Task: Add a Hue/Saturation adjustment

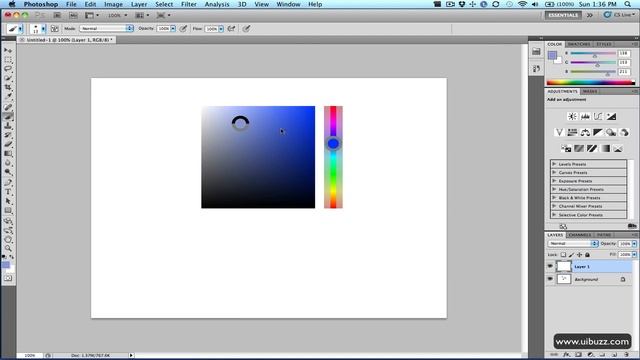Action: pyautogui.click(x=572, y=132)
